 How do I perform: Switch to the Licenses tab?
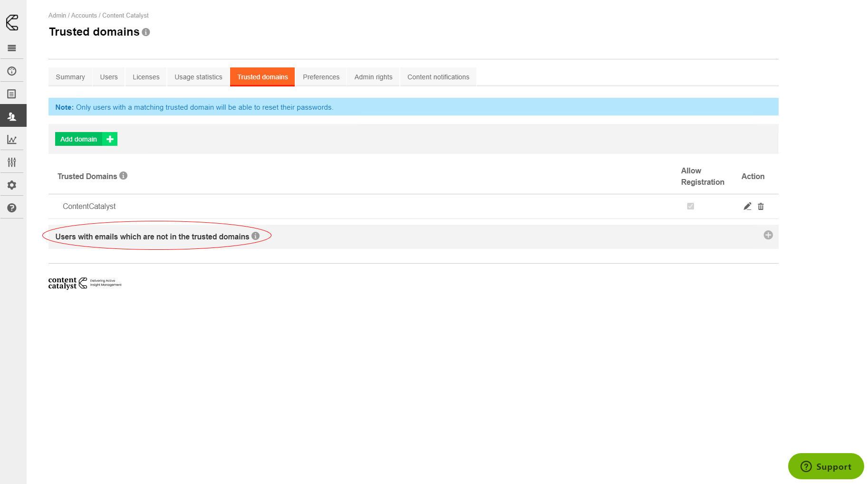point(146,77)
